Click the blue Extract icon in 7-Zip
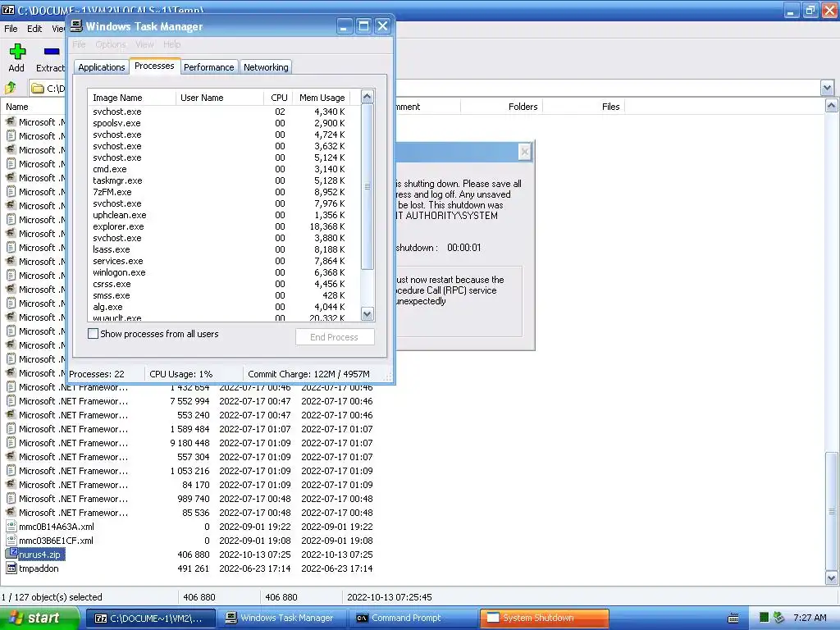The height and width of the screenshot is (630, 840). pyautogui.click(x=52, y=52)
